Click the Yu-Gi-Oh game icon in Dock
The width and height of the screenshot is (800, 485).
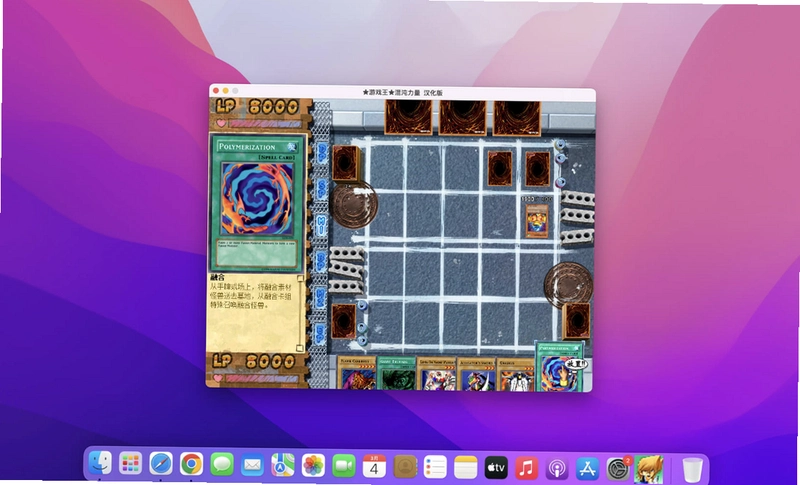pos(649,469)
